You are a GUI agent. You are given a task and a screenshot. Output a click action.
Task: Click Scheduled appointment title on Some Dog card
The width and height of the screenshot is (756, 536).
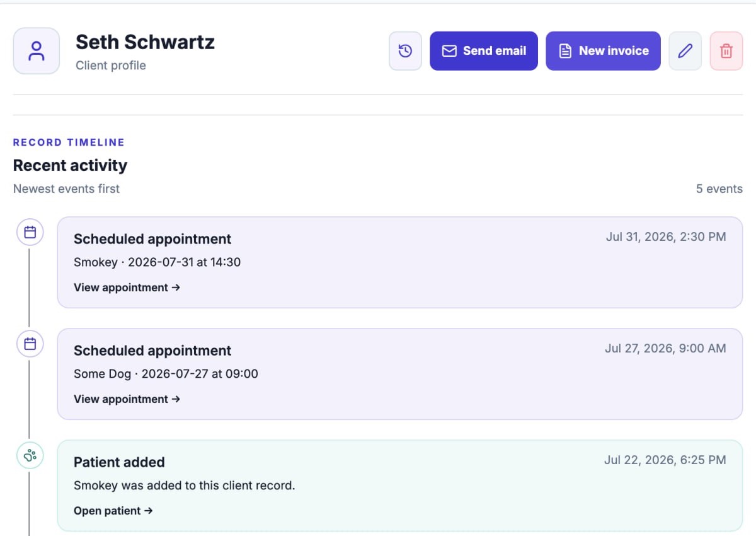(x=152, y=351)
